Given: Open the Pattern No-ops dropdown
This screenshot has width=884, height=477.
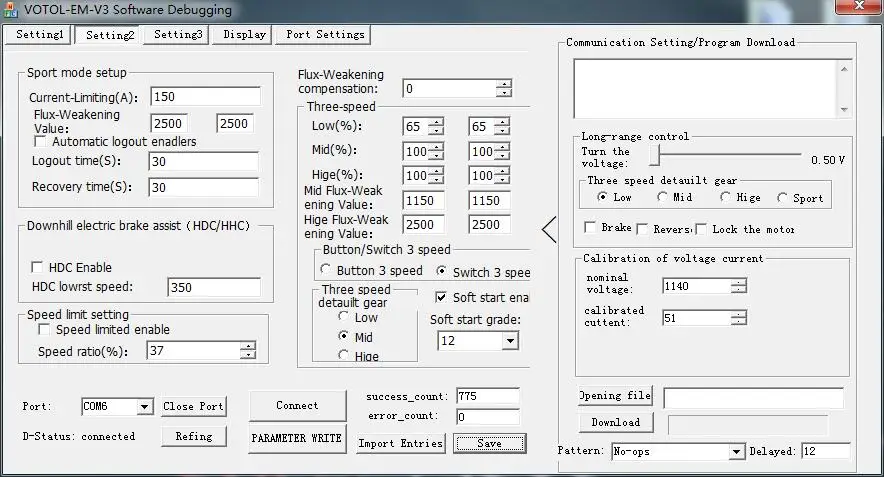Looking at the screenshot, I should coord(736,452).
